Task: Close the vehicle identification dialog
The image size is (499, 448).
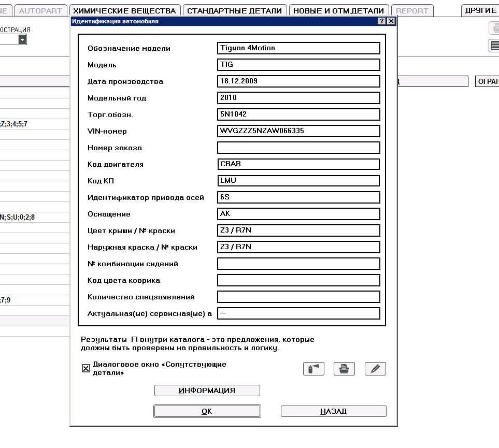Action: (x=391, y=21)
